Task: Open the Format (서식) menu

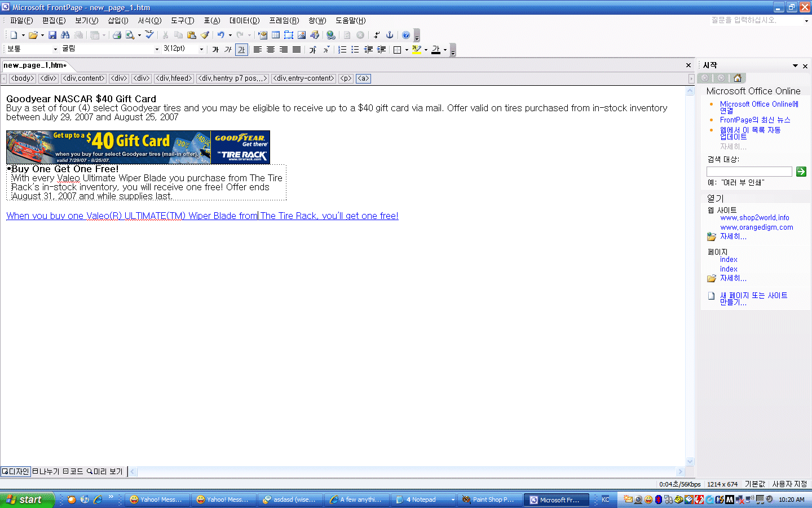Action: [x=149, y=20]
